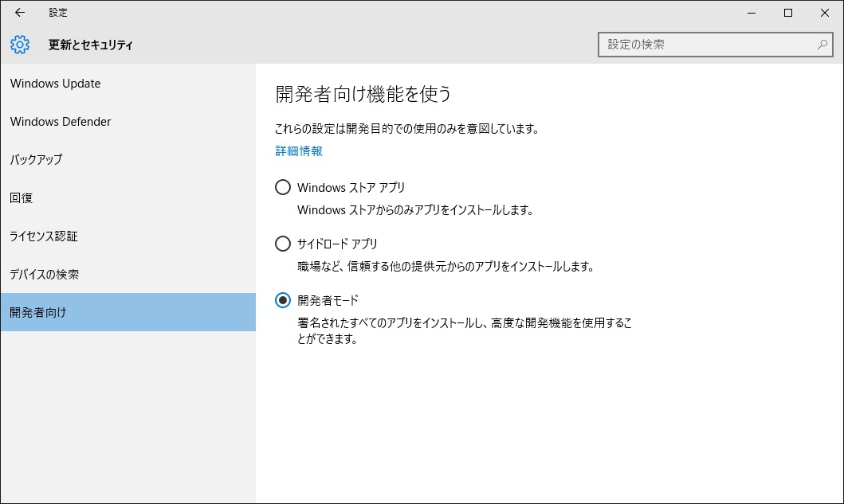This screenshot has width=844, height=504.
Task: Close the Settings window
Action: coord(825,13)
